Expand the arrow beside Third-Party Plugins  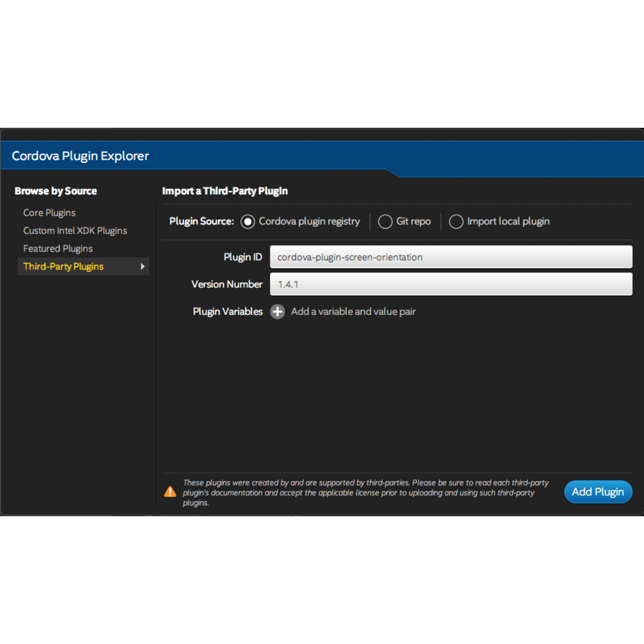(x=143, y=267)
